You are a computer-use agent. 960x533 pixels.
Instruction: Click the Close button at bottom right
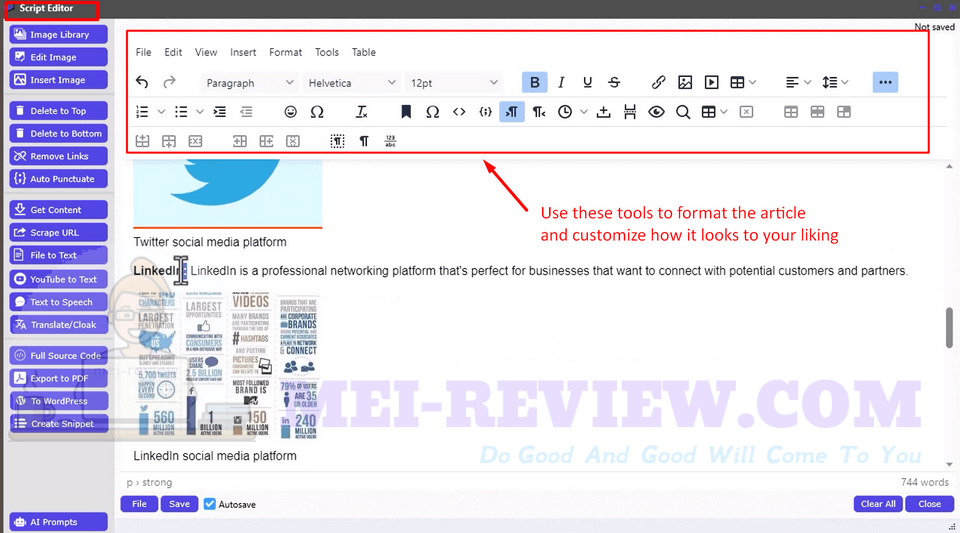point(929,504)
